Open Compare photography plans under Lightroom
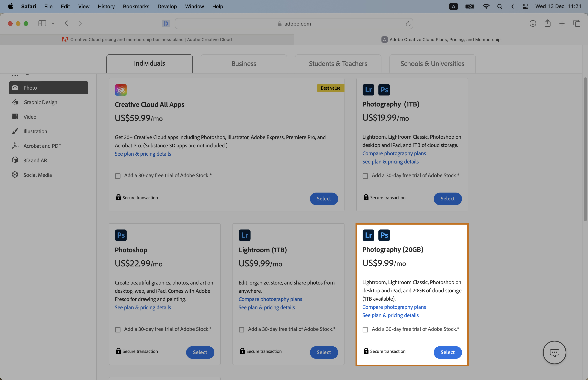This screenshot has width=588, height=380. tap(270, 299)
